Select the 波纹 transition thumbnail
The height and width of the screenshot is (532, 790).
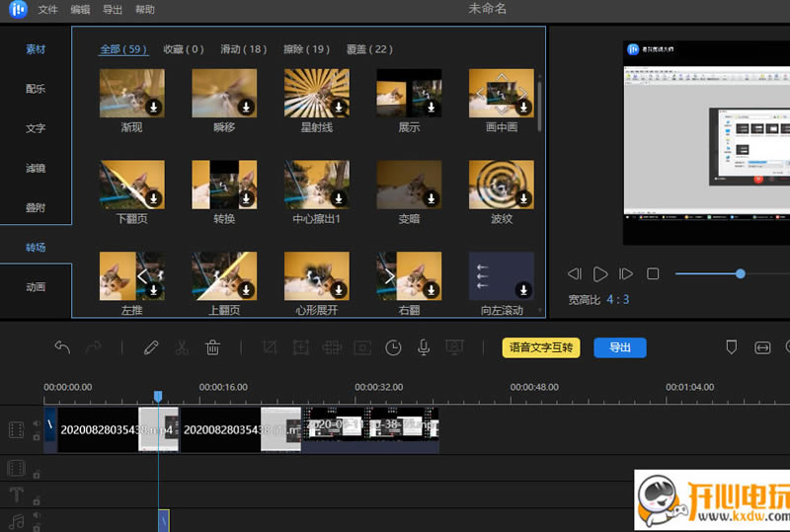[x=501, y=185]
